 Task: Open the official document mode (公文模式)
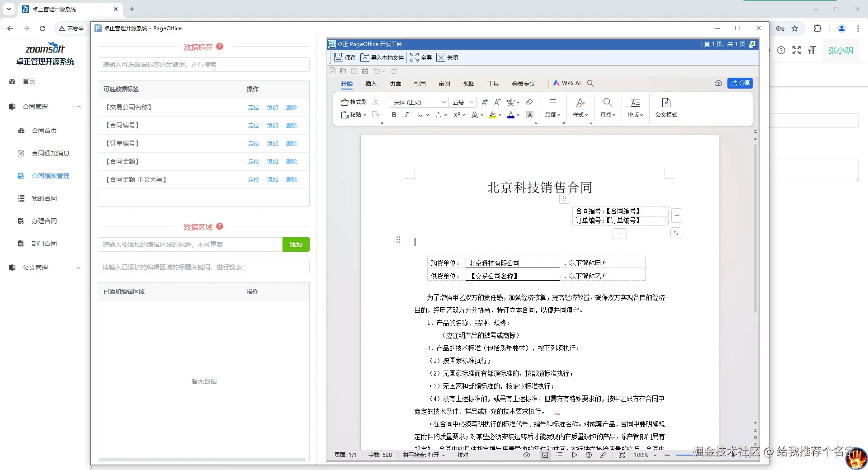click(666, 108)
